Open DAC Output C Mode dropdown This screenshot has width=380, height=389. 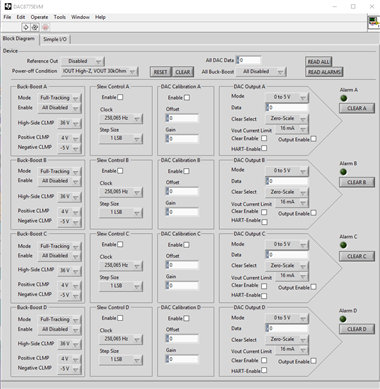click(x=287, y=244)
